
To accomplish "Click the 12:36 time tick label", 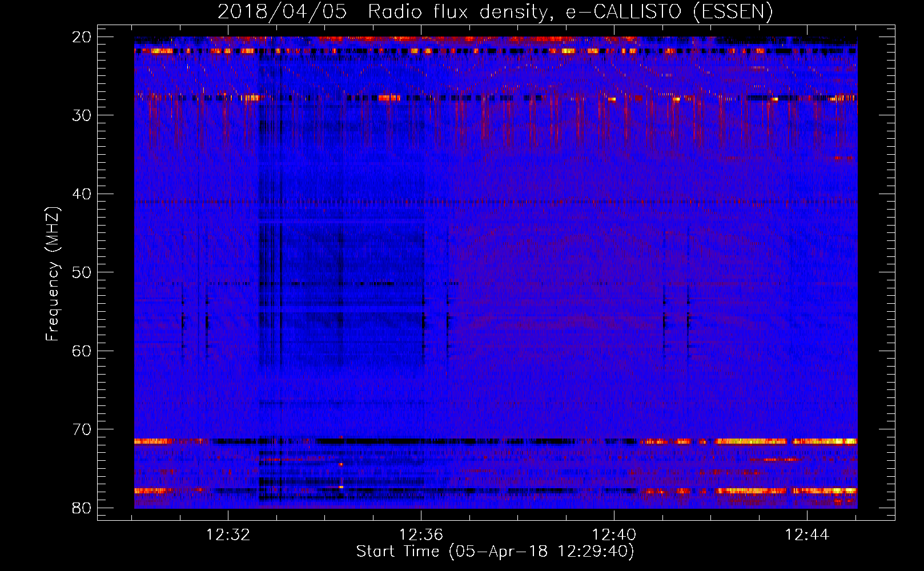I will click(421, 535).
